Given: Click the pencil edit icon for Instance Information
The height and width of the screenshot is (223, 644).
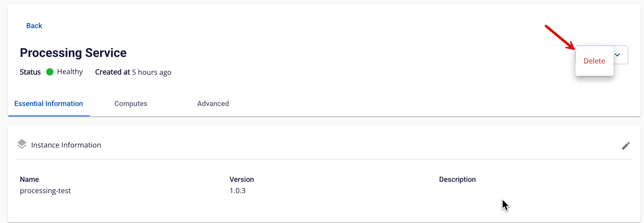Looking at the screenshot, I should point(626,146).
